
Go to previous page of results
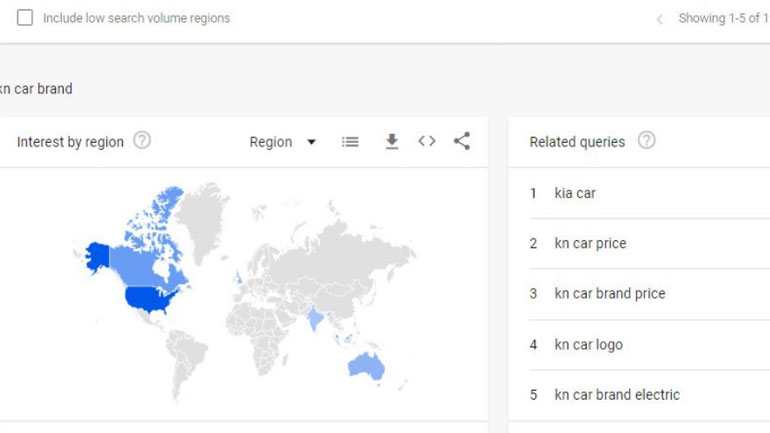pyautogui.click(x=659, y=19)
